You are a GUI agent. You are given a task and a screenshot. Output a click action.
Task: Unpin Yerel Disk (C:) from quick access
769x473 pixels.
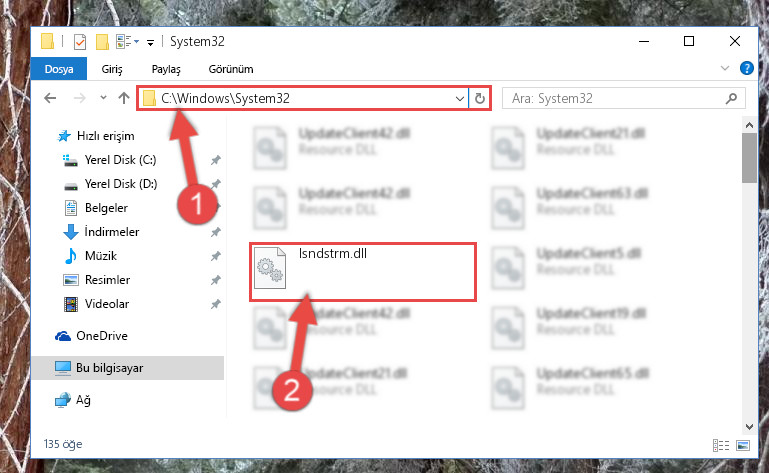click(215, 160)
